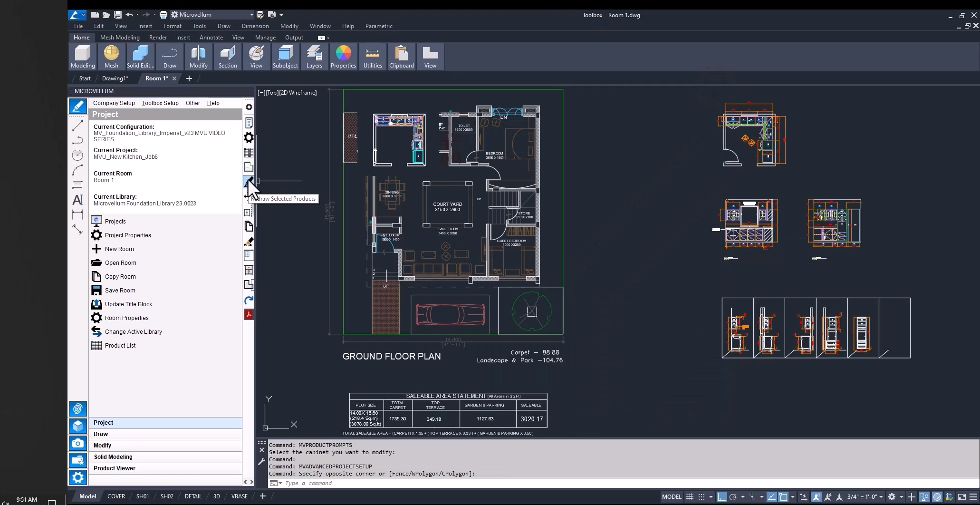Screen dimensions: 980x505
Task: Select the Text tool in sidebar
Action: pos(77,200)
